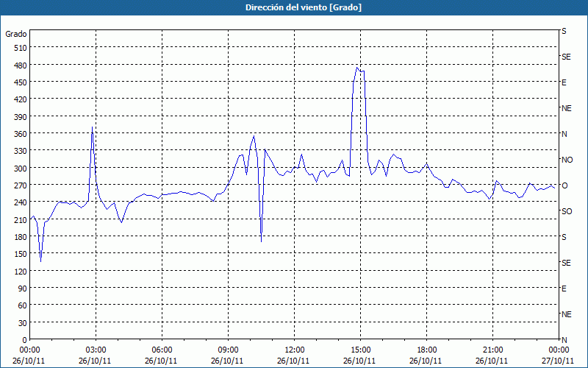
Task: Select the '210' y-axis value
Action: (x=21, y=220)
